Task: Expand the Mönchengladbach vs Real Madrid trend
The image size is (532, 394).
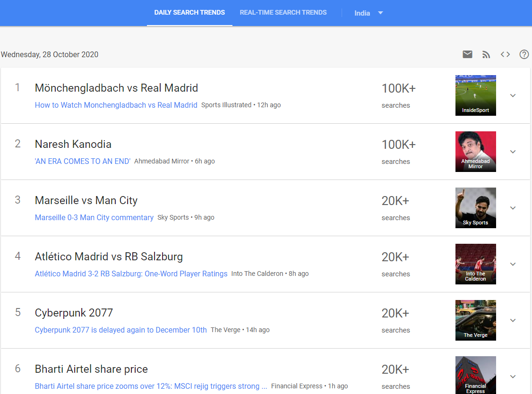Action: click(x=513, y=95)
